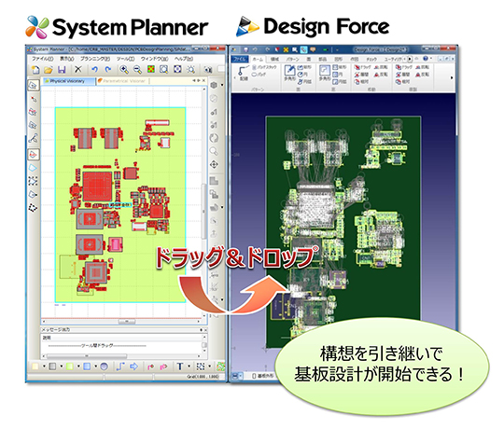504x429 pixels.
Task: Click the highlighted icon in Design Force quick access bar
Action: point(303,49)
